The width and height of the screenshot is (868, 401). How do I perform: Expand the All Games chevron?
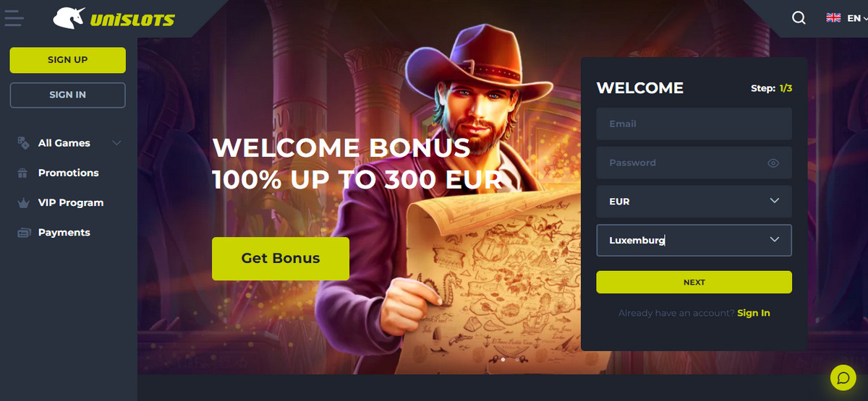(x=117, y=143)
